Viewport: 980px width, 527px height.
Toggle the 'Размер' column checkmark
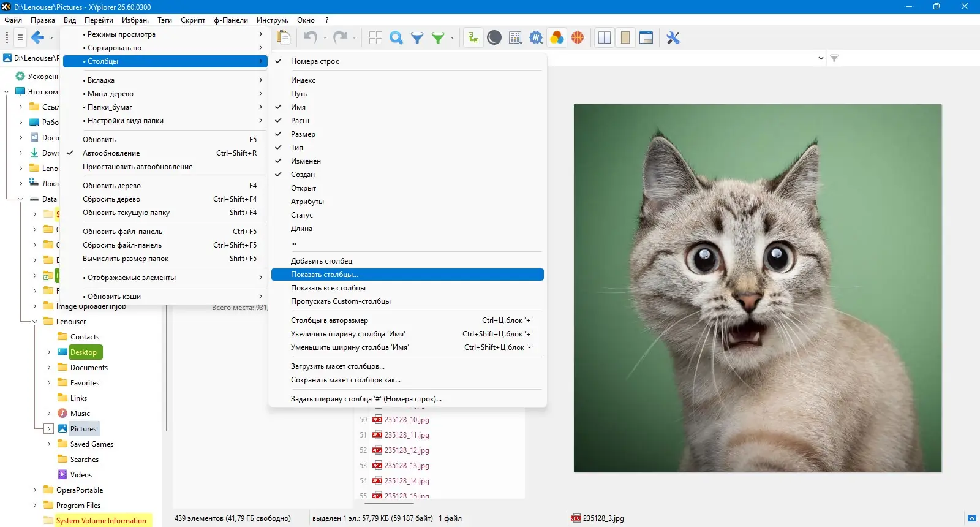click(x=278, y=134)
